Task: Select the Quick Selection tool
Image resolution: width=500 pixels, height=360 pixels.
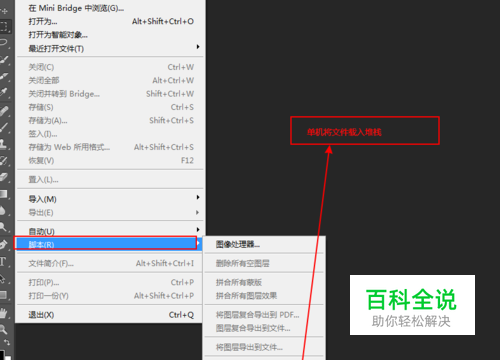Action: tap(4, 59)
